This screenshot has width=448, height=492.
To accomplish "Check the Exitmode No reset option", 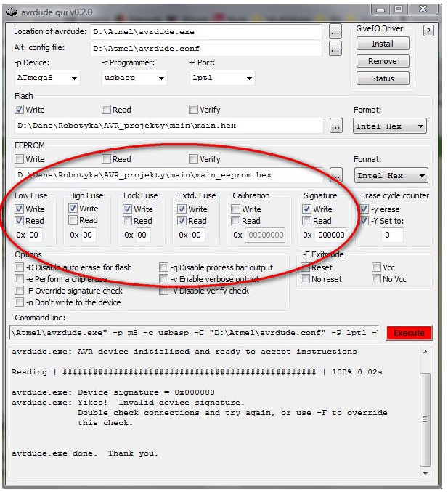I will pos(306,279).
